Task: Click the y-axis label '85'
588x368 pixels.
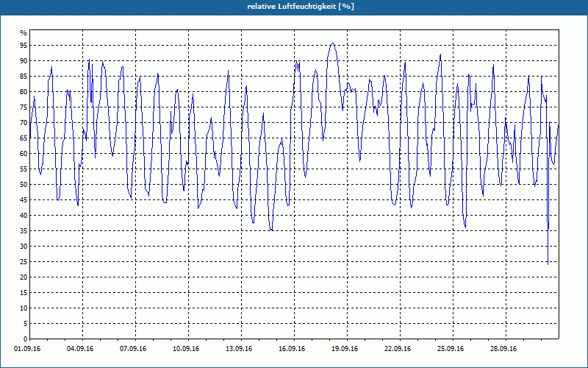Action: (x=24, y=77)
